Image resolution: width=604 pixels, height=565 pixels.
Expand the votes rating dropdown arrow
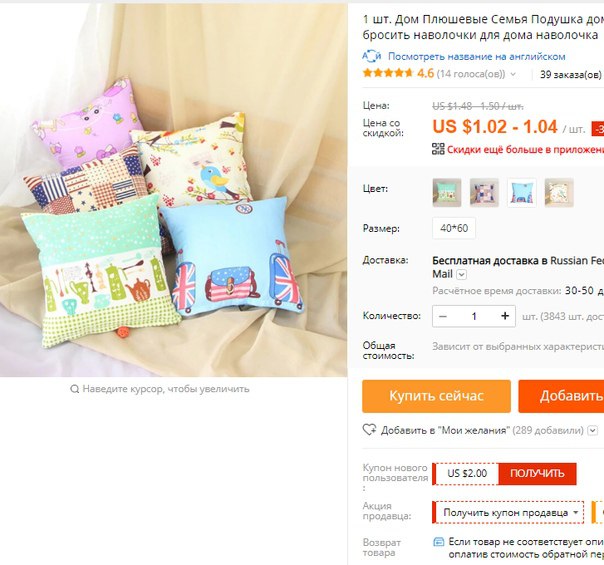513,74
